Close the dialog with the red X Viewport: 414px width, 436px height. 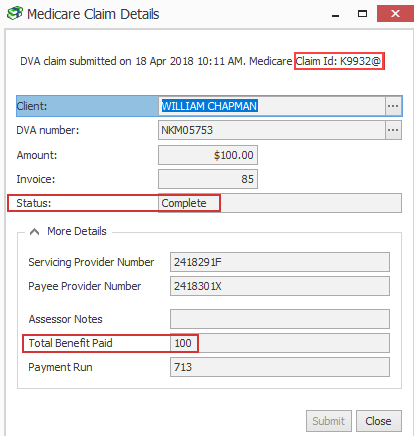tap(395, 14)
